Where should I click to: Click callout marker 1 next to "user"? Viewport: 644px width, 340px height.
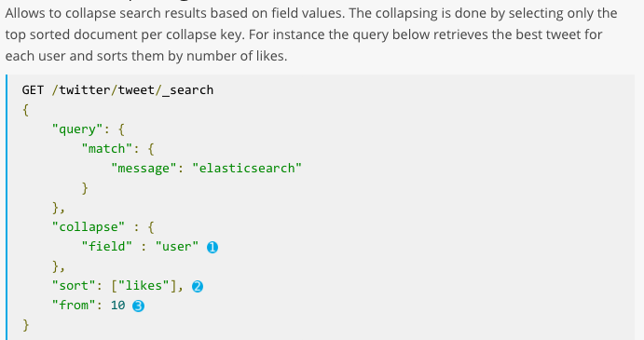point(212,247)
